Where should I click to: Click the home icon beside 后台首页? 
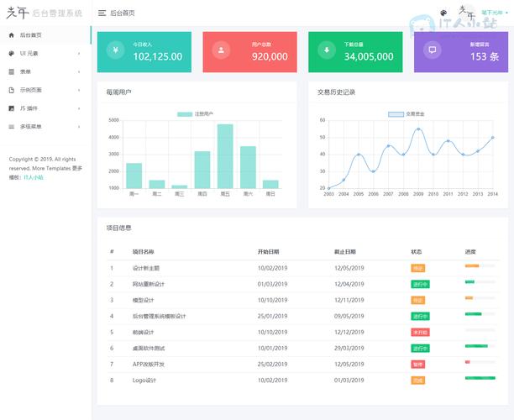coord(12,35)
